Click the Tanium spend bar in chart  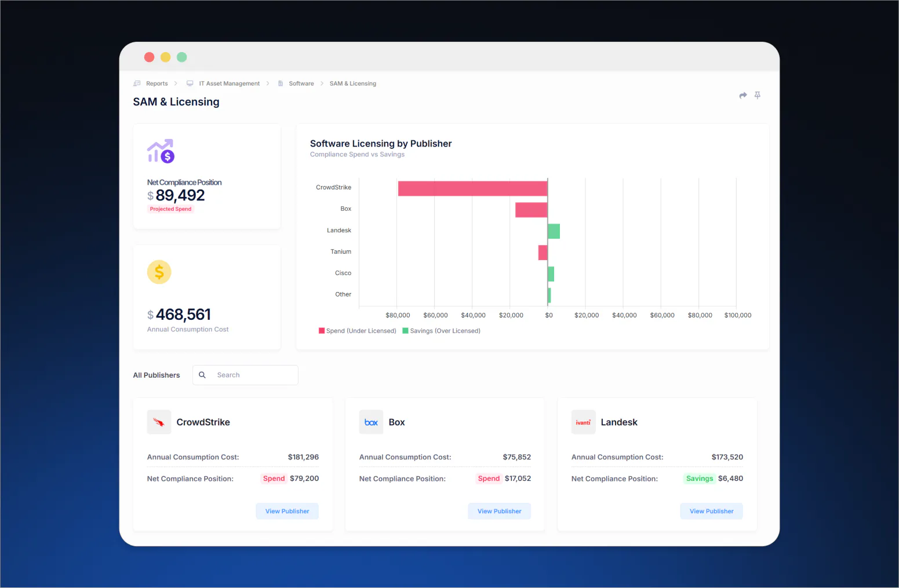(x=543, y=253)
